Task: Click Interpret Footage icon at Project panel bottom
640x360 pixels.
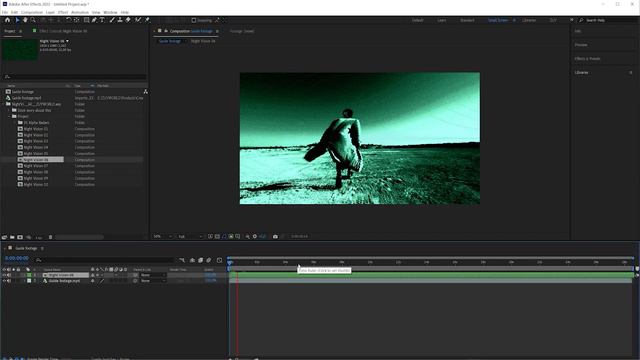Action: point(4,237)
